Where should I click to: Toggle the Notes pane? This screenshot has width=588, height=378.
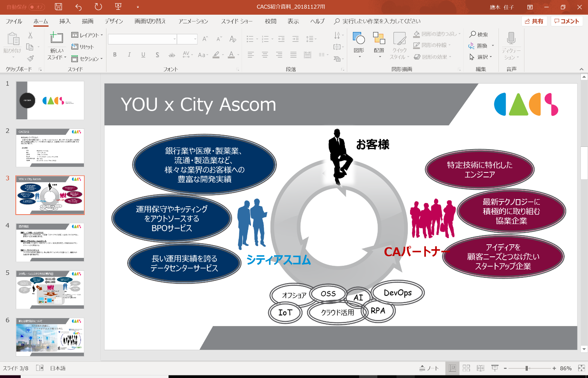429,368
